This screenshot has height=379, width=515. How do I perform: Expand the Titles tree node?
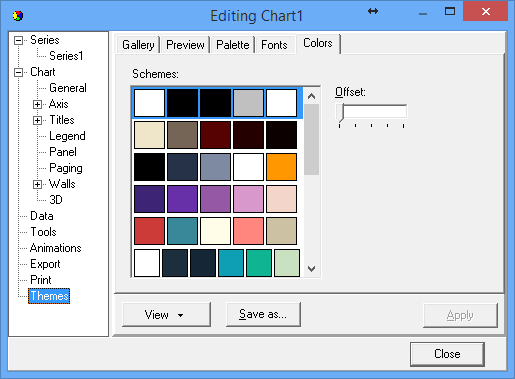click(37, 120)
